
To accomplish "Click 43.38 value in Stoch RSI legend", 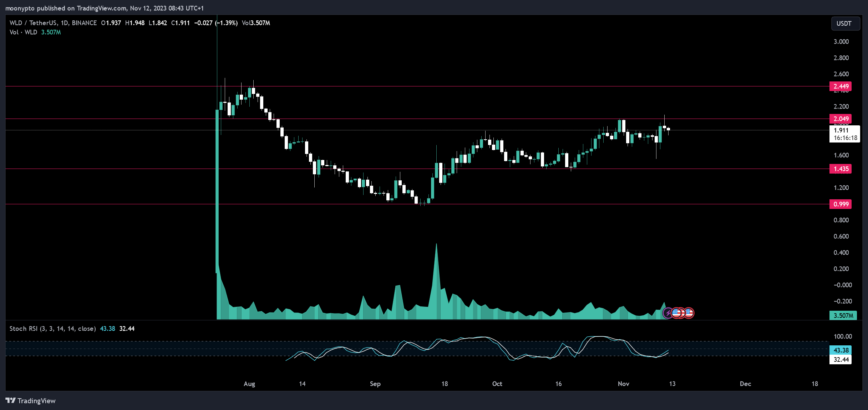I will pos(107,329).
